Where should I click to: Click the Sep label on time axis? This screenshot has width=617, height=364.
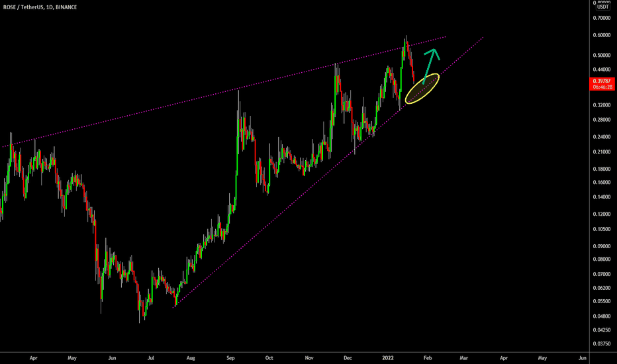tap(230, 358)
